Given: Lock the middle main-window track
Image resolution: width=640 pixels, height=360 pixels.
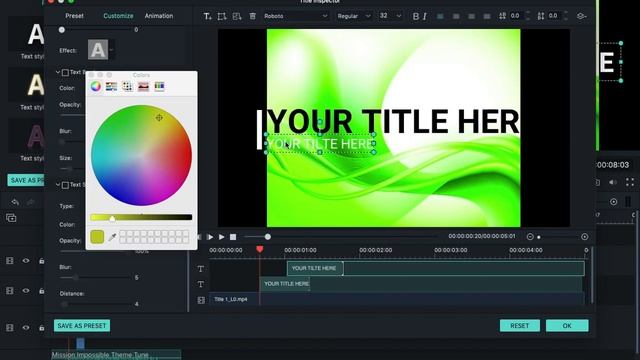Looking at the screenshot, I should (41, 291).
